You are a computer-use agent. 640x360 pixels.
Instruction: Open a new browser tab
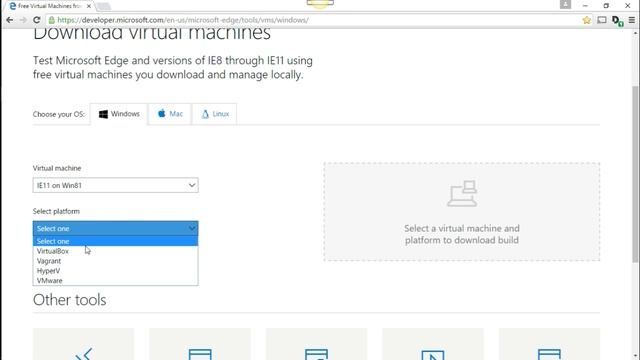pyautogui.click(x=104, y=6)
